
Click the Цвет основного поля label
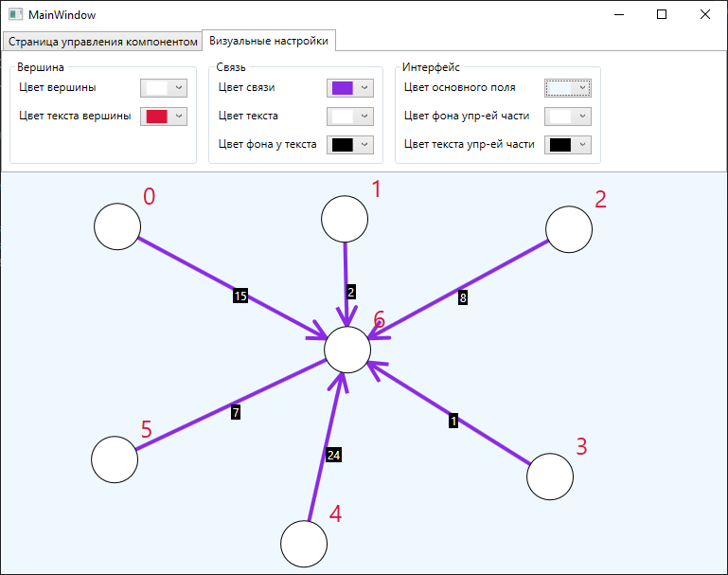point(460,87)
